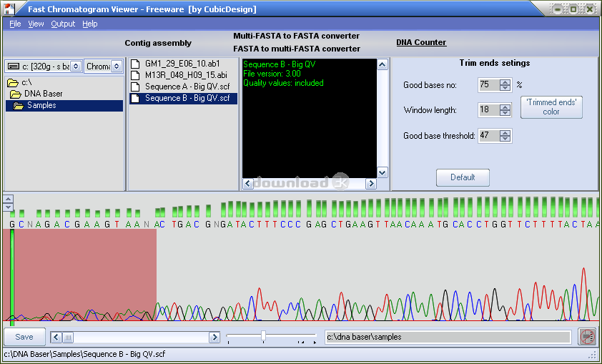Open Multi-FASTA to FASTA converter
This screenshot has width=602, height=364.
click(297, 36)
